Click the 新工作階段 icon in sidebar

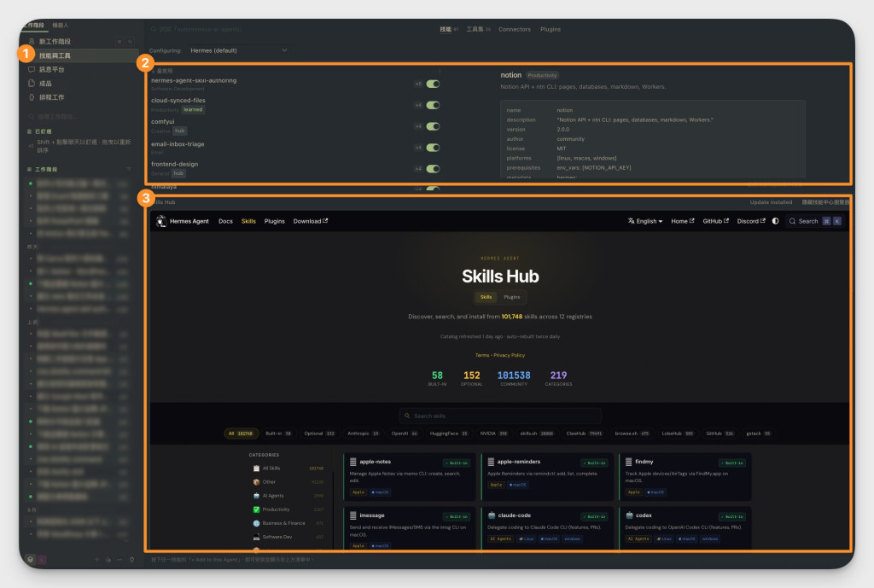[32, 42]
